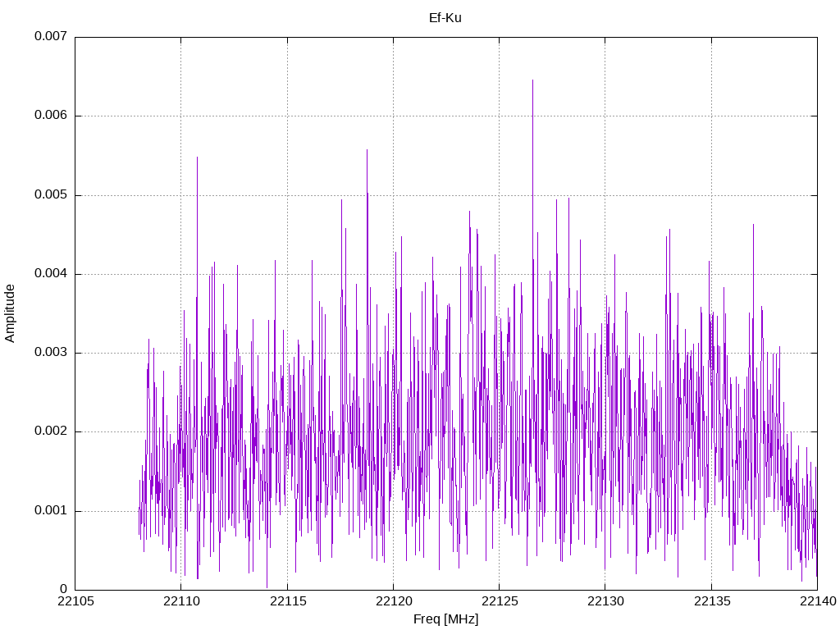Click the x-axis value 22130
Image resolution: width=840 pixels, height=630 pixels.
pos(606,601)
